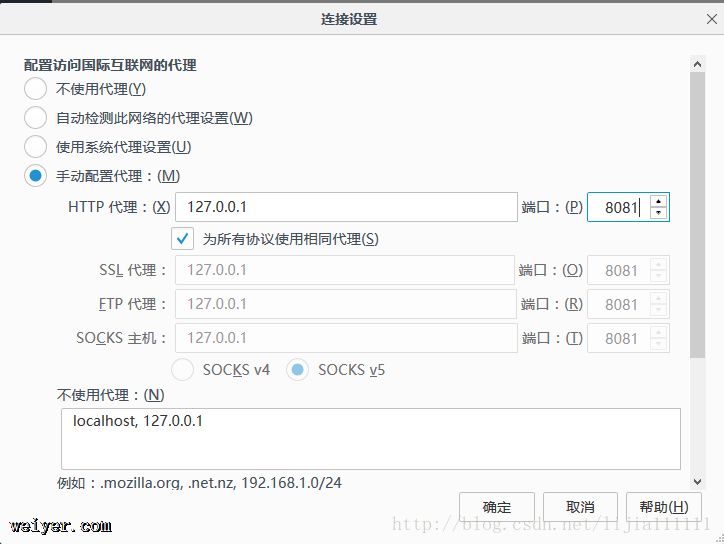
Task: Select the 不使用代理 radio button
Action: (36, 89)
